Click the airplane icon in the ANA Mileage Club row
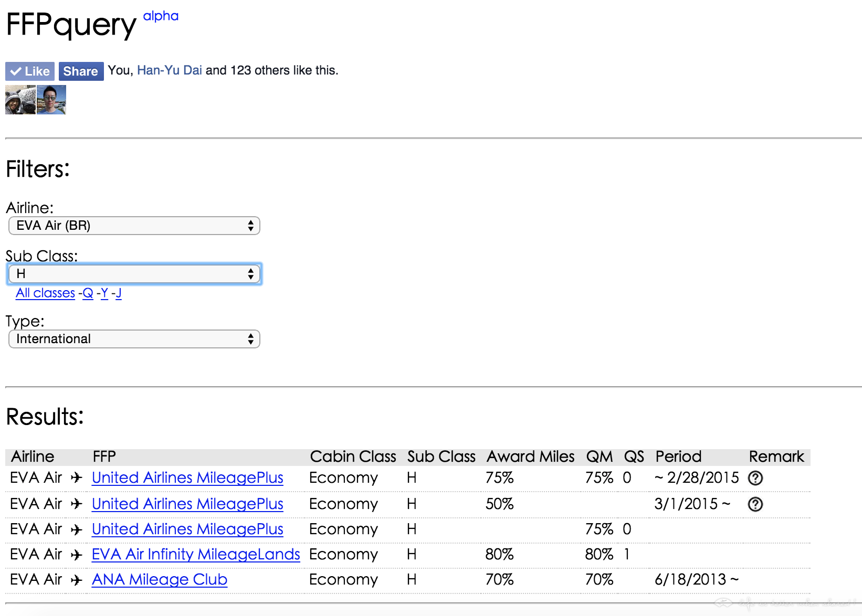The height and width of the screenshot is (616, 862). click(x=77, y=580)
